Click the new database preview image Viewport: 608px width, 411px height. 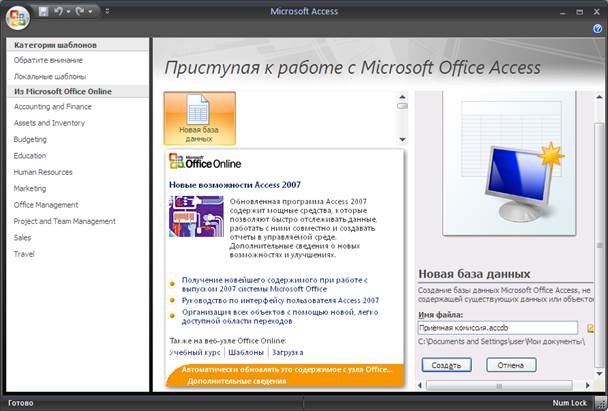509,163
